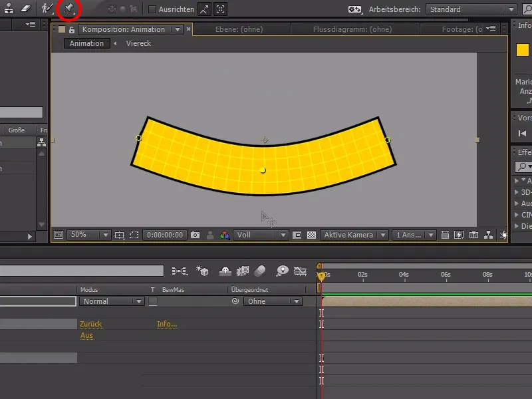Image resolution: width=532 pixels, height=399 pixels.
Task: Click the reset exposure icon
Action: 503,235
